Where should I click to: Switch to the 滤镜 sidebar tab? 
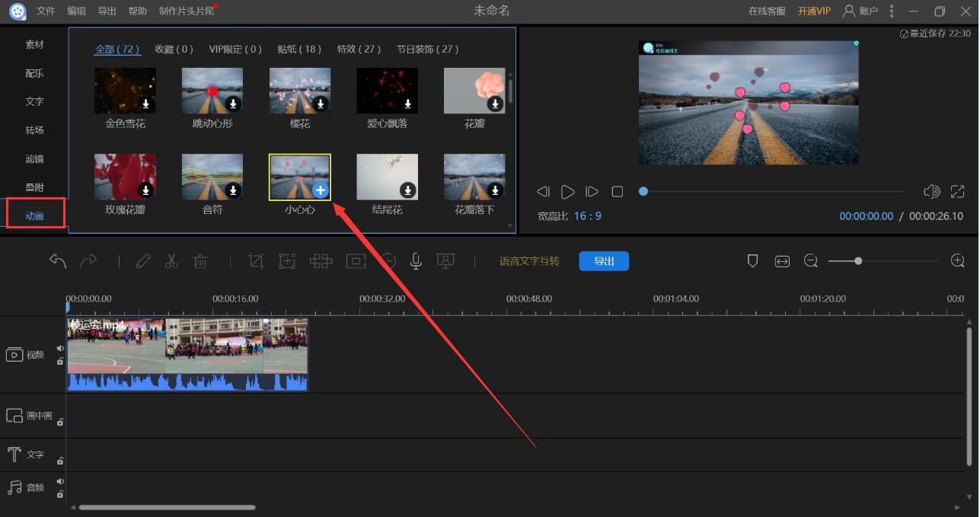[35, 159]
